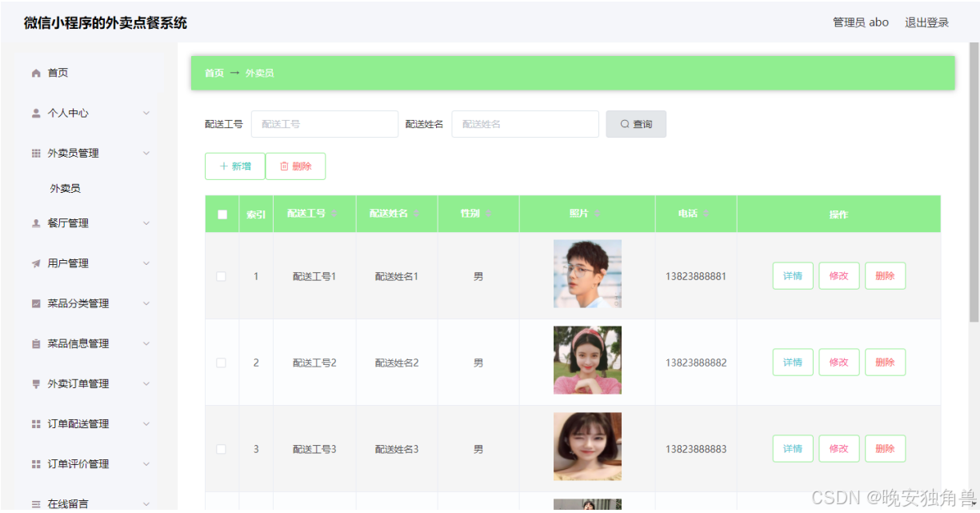Click the person icon beside 个人中心
This screenshot has width=980, height=513.
click(x=36, y=113)
